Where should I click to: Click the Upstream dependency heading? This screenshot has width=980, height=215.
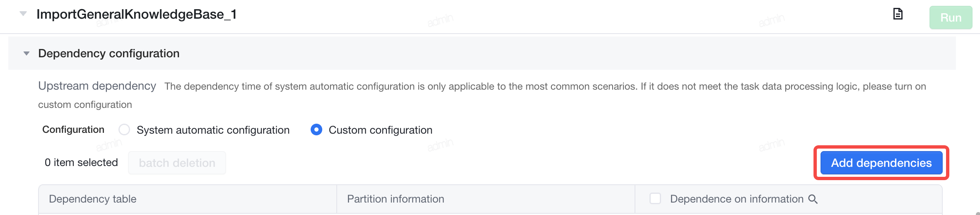point(97,86)
